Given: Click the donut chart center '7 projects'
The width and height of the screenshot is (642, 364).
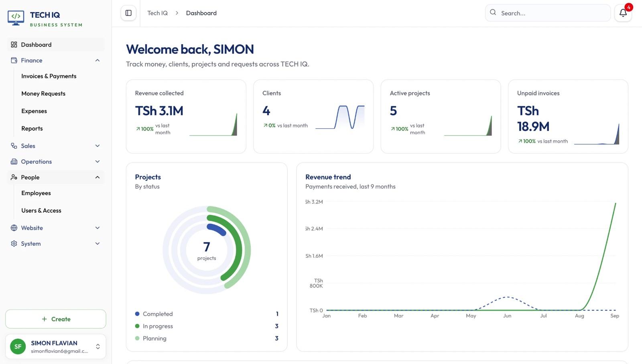Looking at the screenshot, I should pyautogui.click(x=207, y=251).
